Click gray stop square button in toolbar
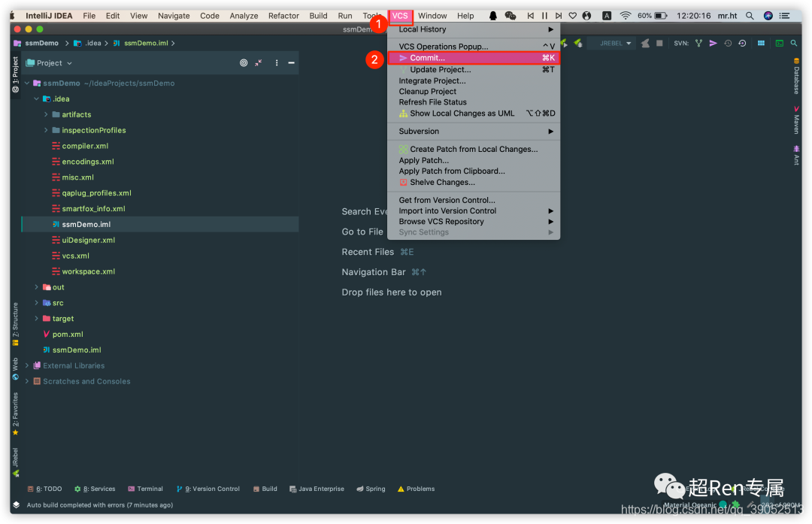Image resolution: width=812 pixels, height=524 pixels. pos(659,44)
